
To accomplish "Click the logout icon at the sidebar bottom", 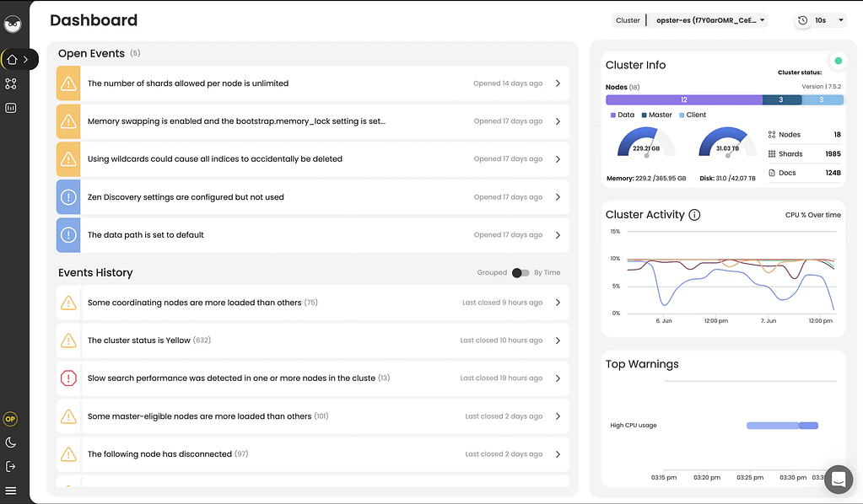I will point(10,466).
